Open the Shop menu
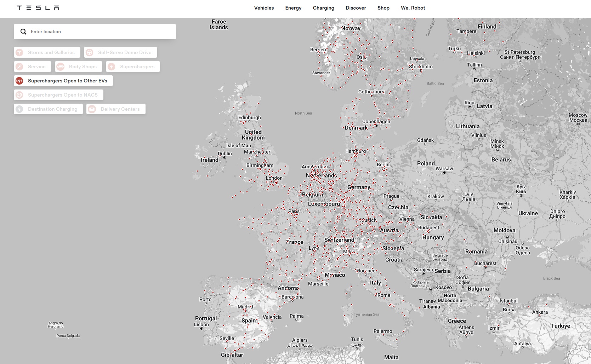This screenshot has width=591, height=364. (x=383, y=8)
